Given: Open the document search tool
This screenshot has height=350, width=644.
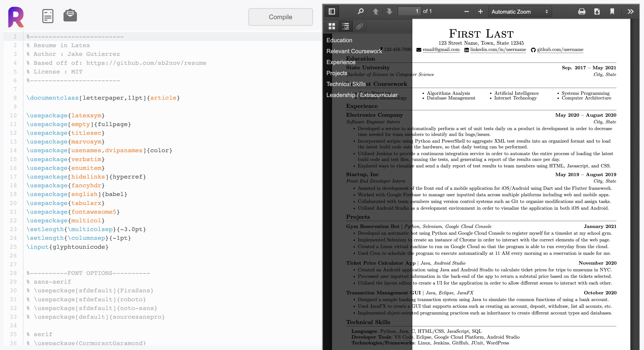Looking at the screenshot, I should point(360,11).
